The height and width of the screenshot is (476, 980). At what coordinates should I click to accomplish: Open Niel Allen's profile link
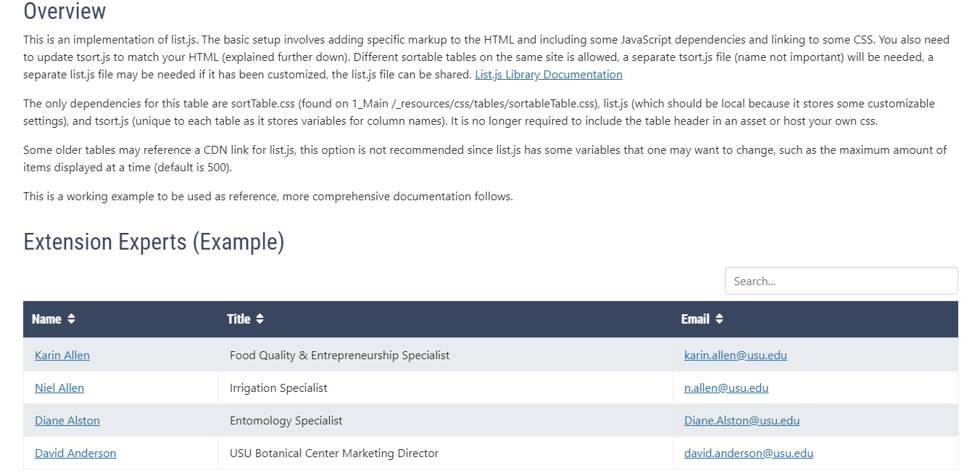[59, 388]
